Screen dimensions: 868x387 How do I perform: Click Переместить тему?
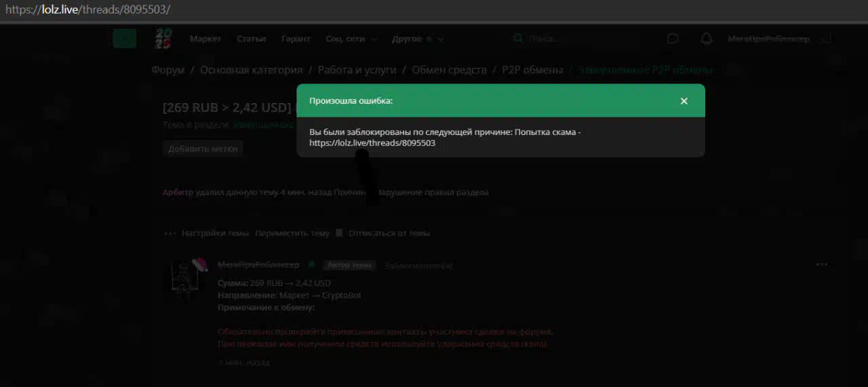[292, 233]
